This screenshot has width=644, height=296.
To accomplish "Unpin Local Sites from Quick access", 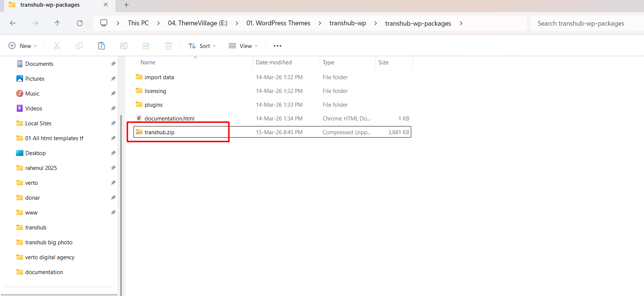I will click(113, 123).
